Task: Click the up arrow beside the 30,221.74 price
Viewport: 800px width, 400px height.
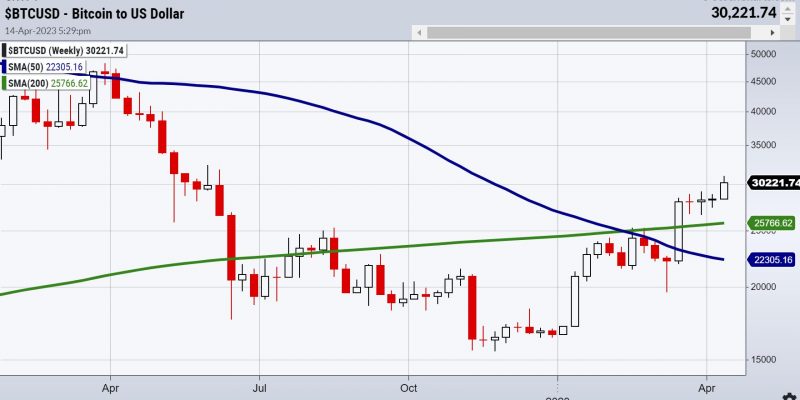Action: [x=787, y=8]
